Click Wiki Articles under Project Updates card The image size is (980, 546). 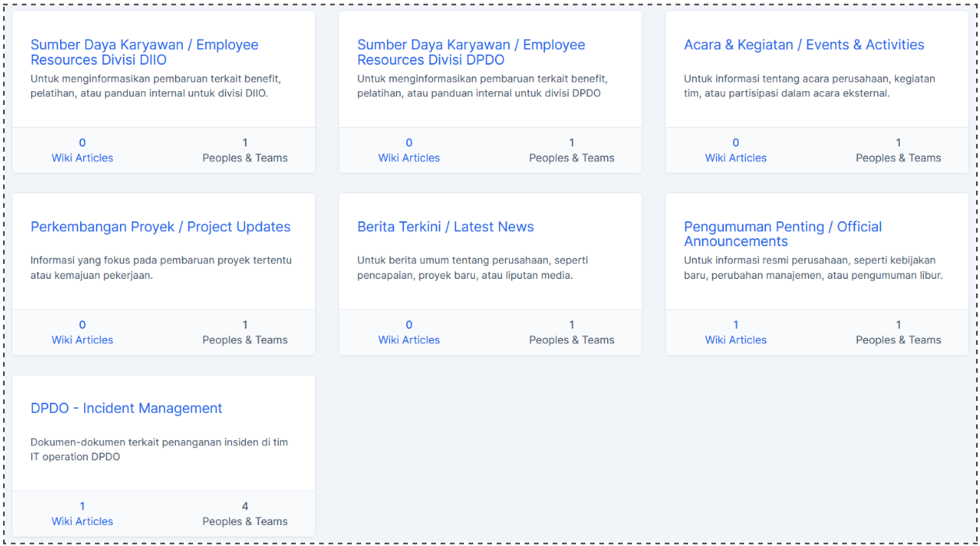tap(83, 340)
